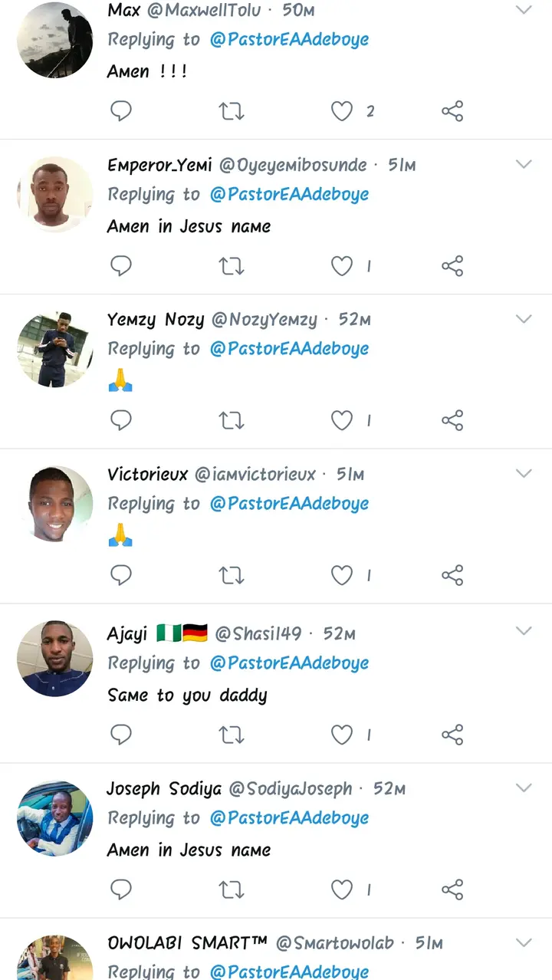
Task: Reply to Max's "Amen !!!" tweet
Action: [121, 111]
